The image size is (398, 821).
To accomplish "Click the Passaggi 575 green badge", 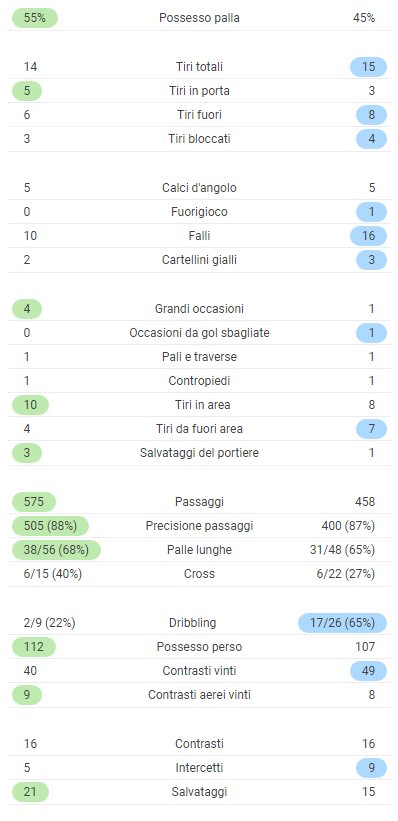I will (34, 502).
